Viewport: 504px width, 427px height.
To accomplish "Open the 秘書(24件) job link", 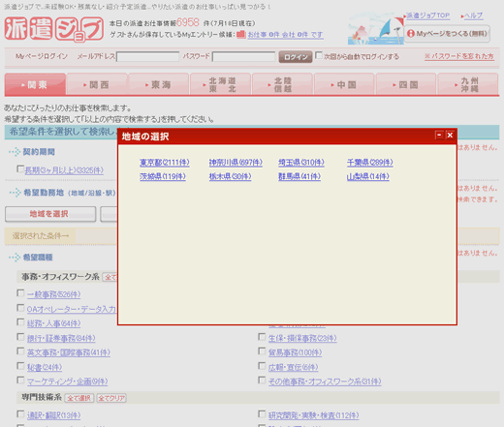I will tap(45, 367).
